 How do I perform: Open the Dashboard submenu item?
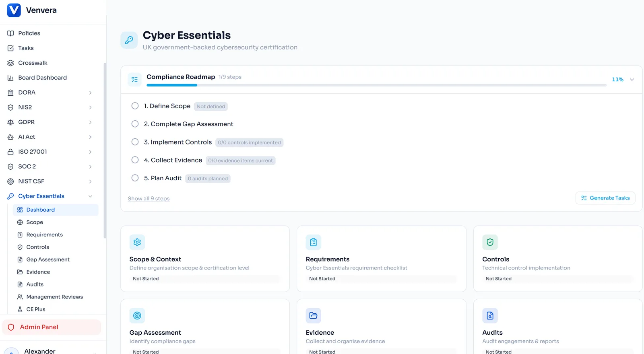56,210
